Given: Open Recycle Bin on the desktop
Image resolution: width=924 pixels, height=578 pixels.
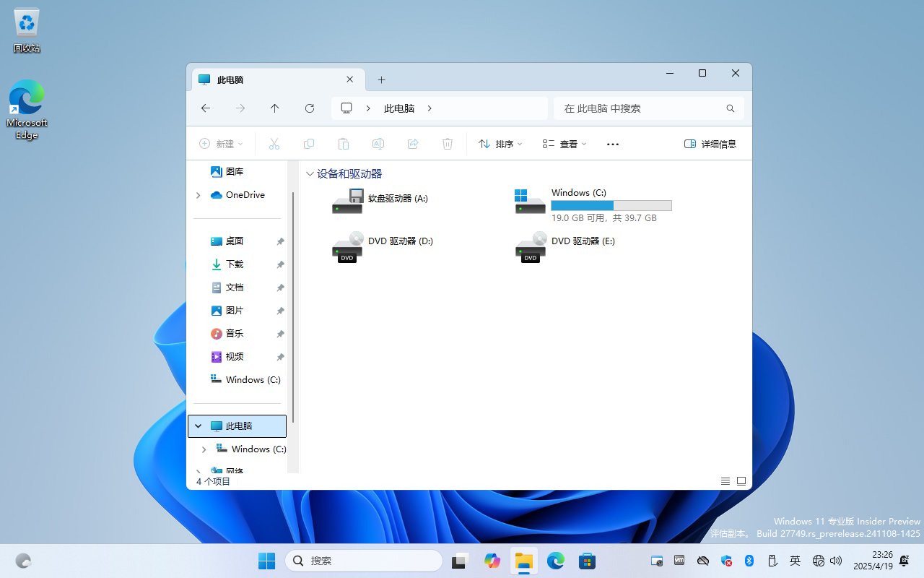Looking at the screenshot, I should 27,30.
